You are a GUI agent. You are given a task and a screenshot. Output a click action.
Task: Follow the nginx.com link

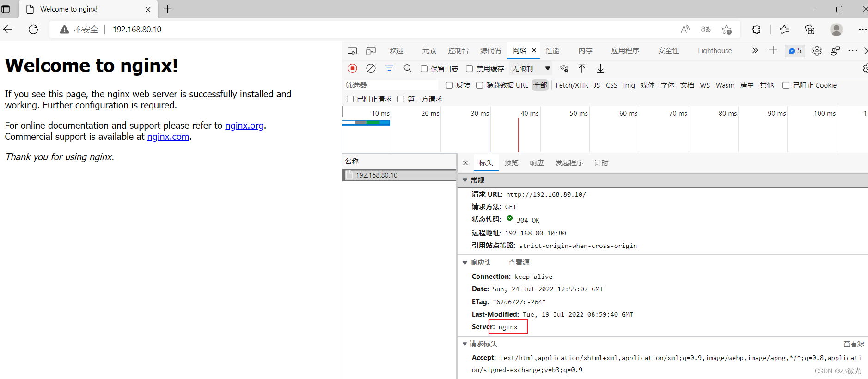168,137
